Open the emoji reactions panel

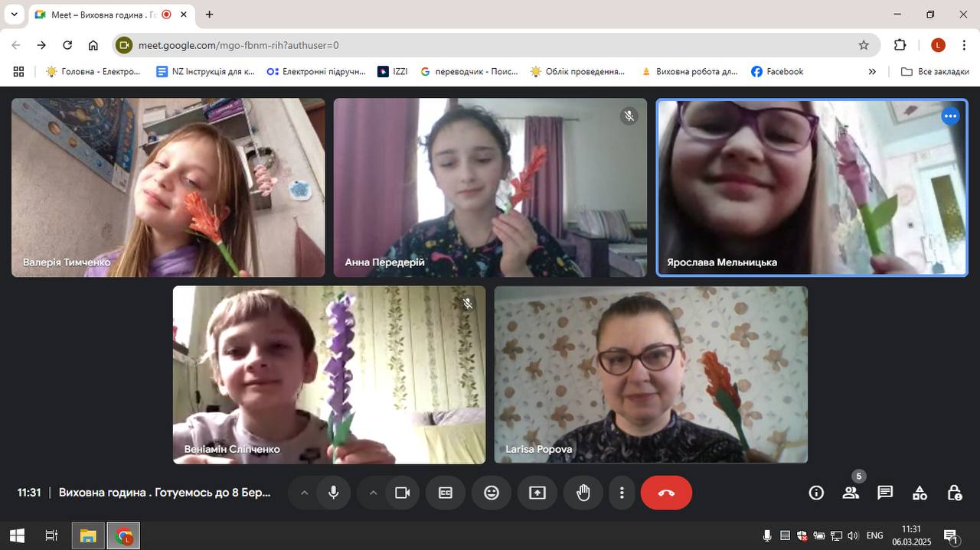[x=492, y=493]
